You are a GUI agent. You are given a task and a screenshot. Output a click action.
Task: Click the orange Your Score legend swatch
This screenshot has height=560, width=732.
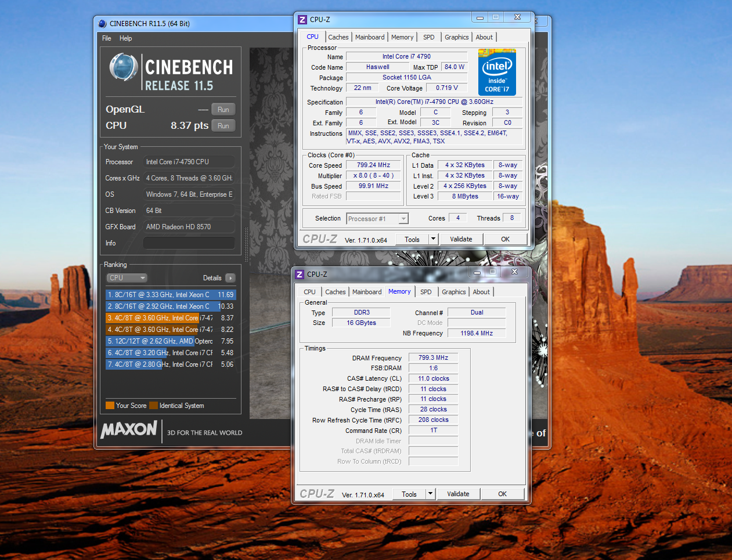[110, 406]
